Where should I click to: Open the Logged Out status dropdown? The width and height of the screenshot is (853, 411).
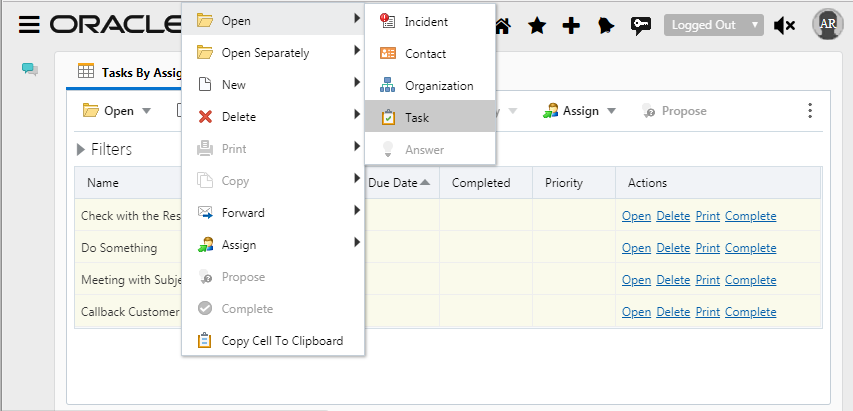tap(713, 25)
